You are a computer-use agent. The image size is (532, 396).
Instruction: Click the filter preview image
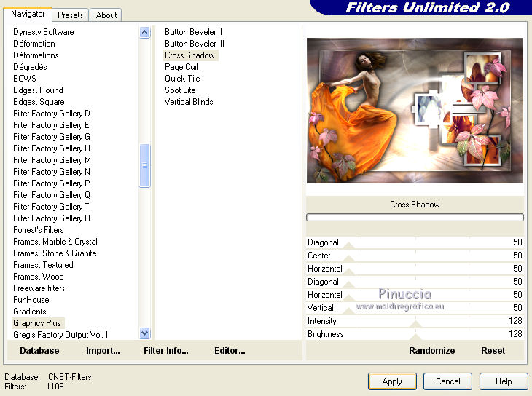point(415,111)
